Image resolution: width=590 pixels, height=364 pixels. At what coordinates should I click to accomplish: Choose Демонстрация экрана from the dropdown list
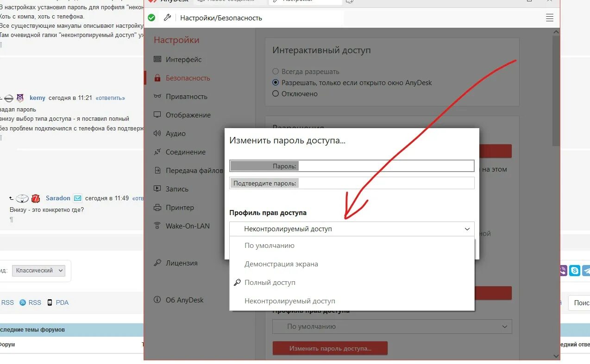pyautogui.click(x=352, y=264)
